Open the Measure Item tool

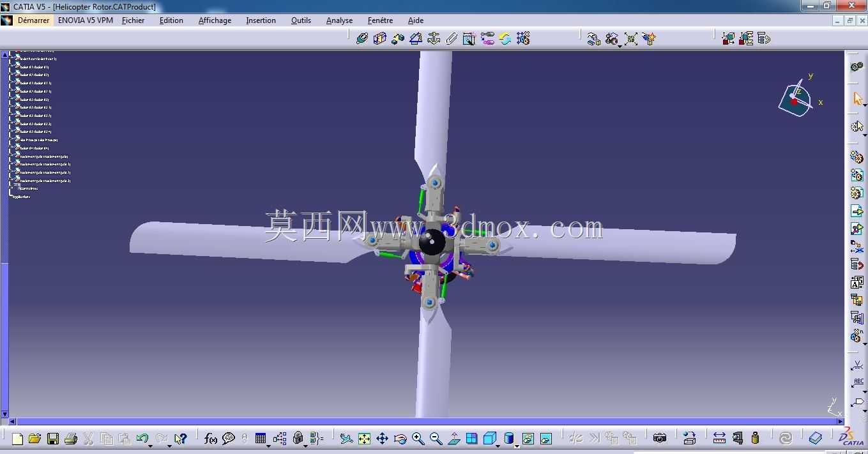click(x=738, y=439)
